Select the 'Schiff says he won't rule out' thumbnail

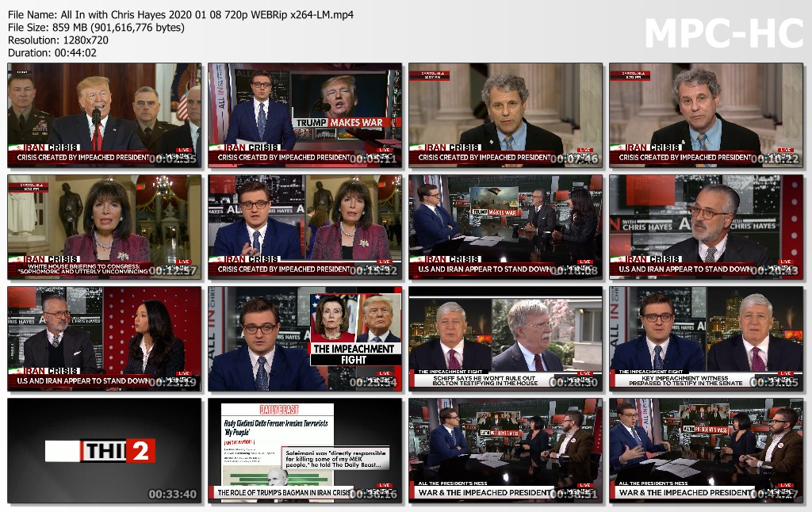pyautogui.click(x=505, y=338)
